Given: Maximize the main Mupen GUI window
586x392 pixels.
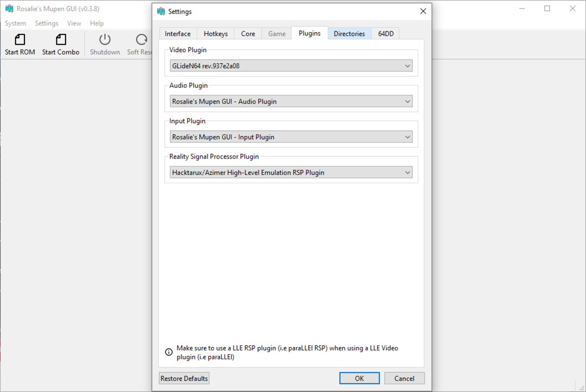Looking at the screenshot, I should 547,9.
